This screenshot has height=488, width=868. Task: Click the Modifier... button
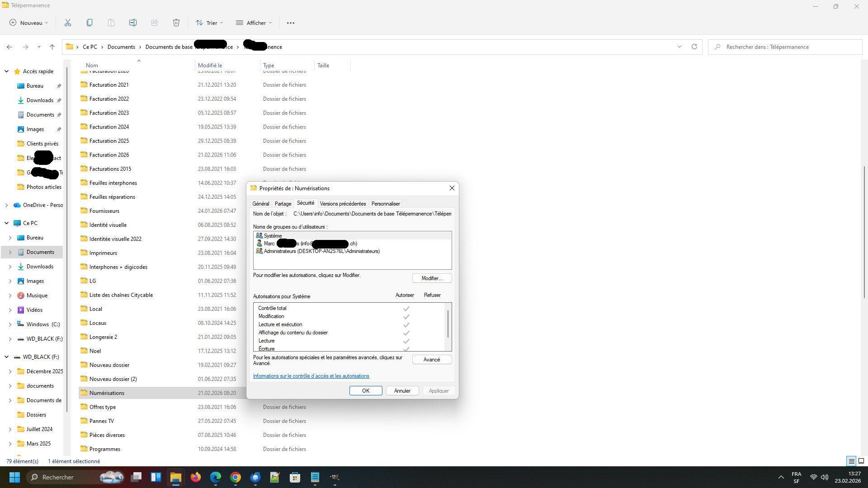[432, 278]
